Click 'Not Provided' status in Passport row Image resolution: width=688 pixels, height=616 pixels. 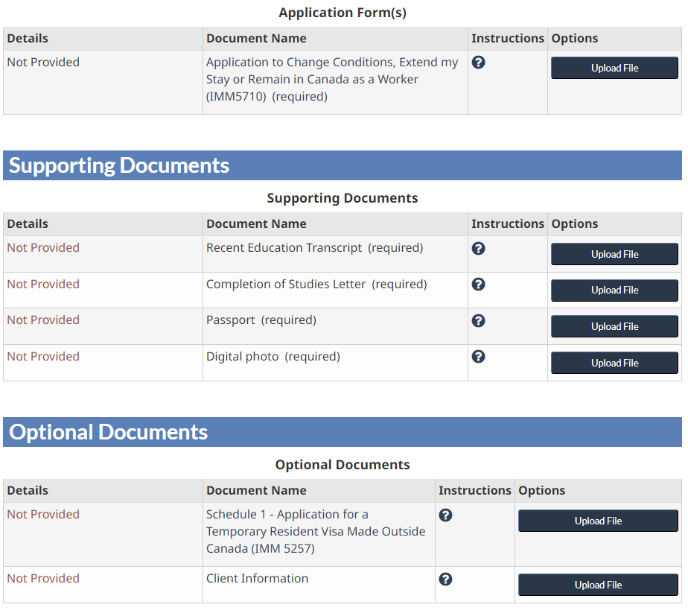pos(43,320)
